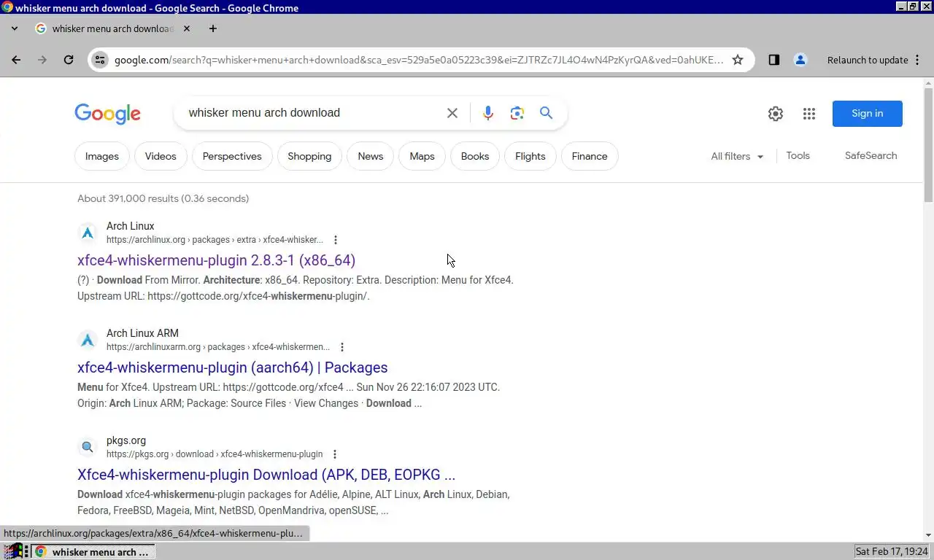Search by image with Google Lens
The width and height of the screenshot is (934, 560).
(517, 113)
